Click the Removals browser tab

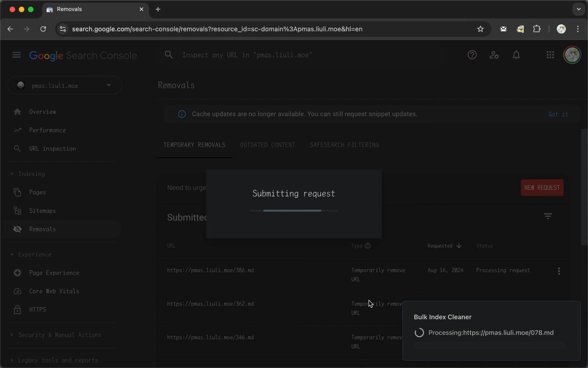(x=95, y=9)
